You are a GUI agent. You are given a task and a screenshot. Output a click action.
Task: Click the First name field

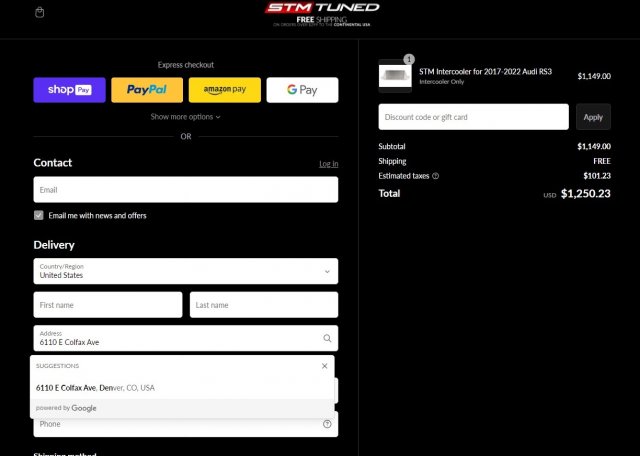pos(108,305)
